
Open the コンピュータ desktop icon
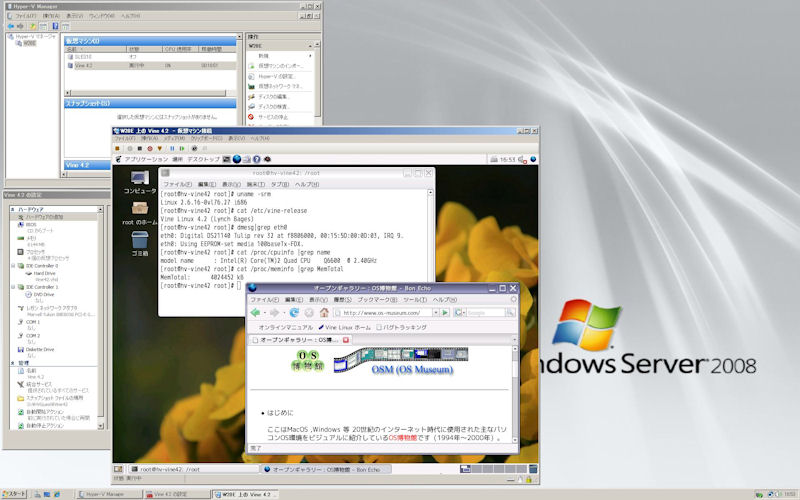pyautogui.click(x=139, y=182)
